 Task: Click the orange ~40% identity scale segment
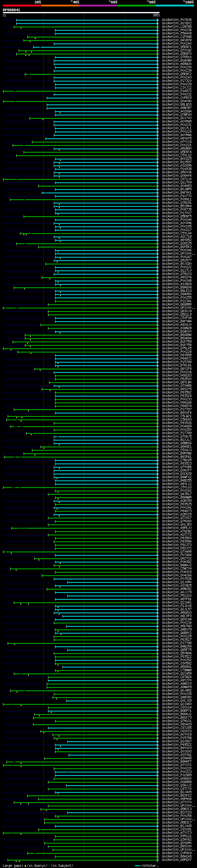point(60,6)
